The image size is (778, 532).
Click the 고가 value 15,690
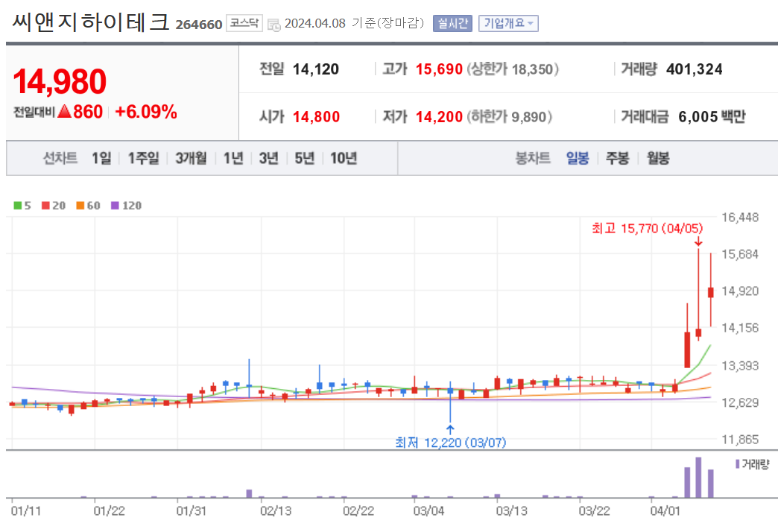coord(439,69)
